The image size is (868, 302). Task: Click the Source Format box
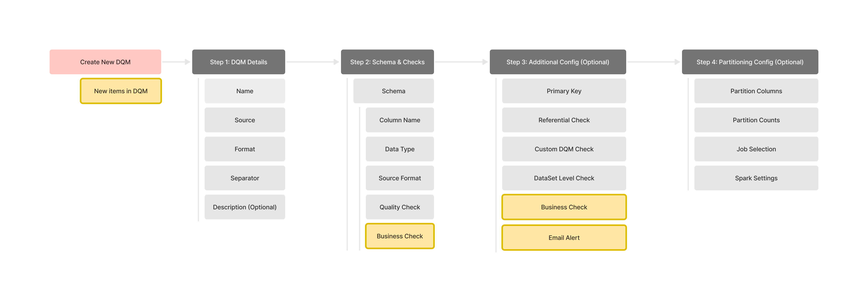click(400, 178)
